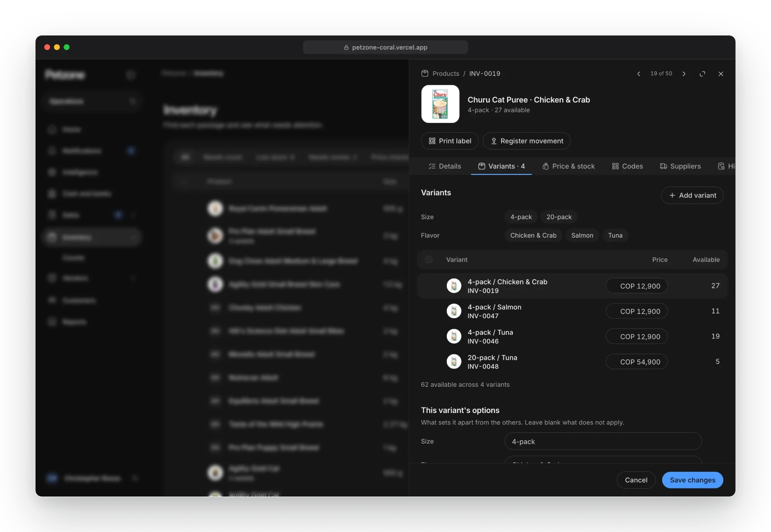
Task: Open the Register movement action
Action: [527, 141]
